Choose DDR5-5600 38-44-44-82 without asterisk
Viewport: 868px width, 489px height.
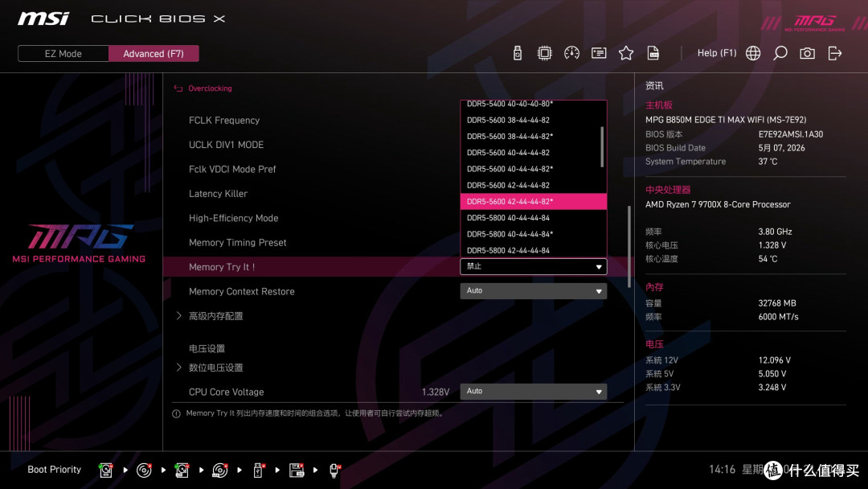533,120
